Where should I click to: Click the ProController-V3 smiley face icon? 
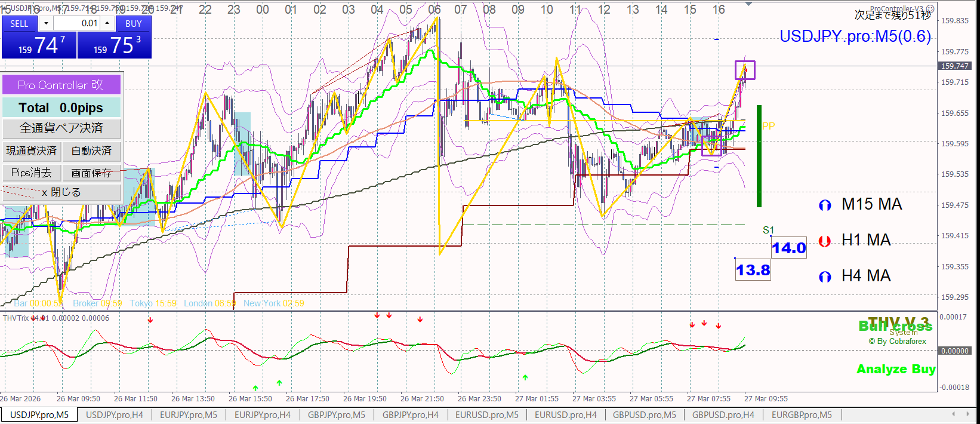click(930, 9)
